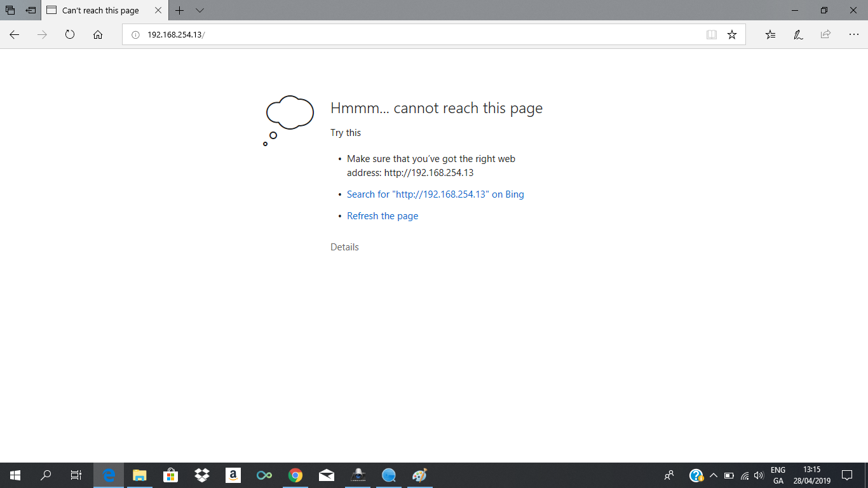
Task: Expand the Details section
Action: point(344,247)
